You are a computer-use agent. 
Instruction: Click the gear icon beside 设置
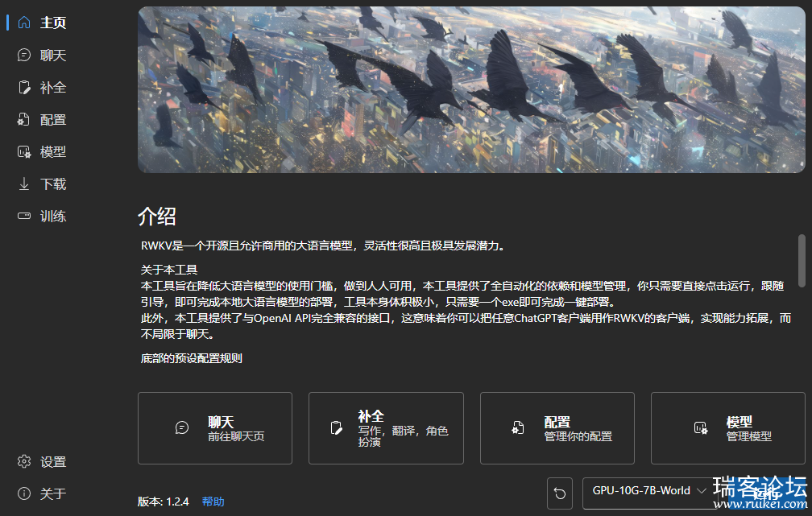click(x=24, y=461)
